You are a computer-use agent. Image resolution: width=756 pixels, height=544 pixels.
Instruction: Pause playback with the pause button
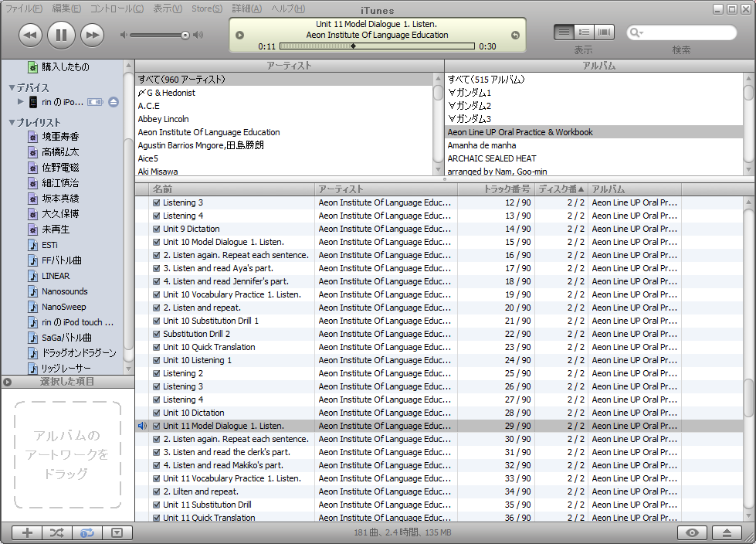point(61,36)
